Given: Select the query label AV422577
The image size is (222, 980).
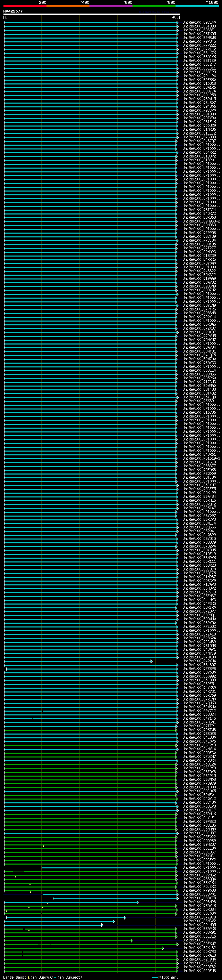Looking at the screenshot, I should (x=13, y=11).
